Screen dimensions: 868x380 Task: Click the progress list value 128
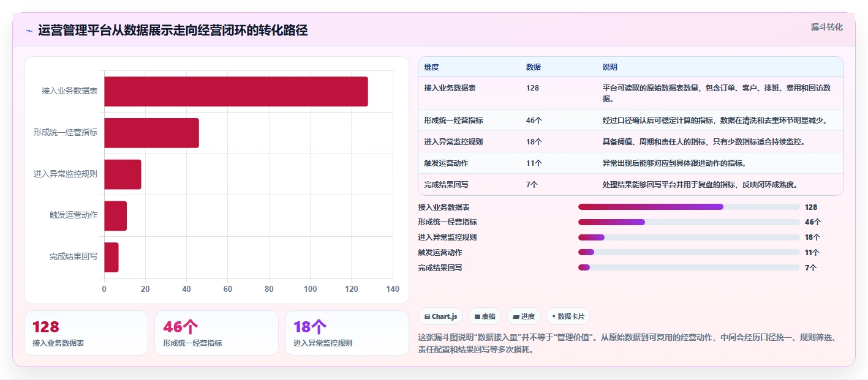click(x=811, y=207)
